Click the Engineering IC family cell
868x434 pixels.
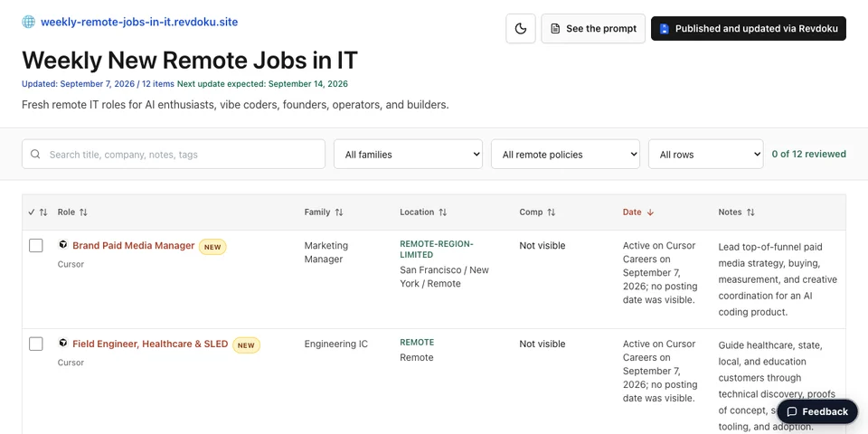[336, 344]
